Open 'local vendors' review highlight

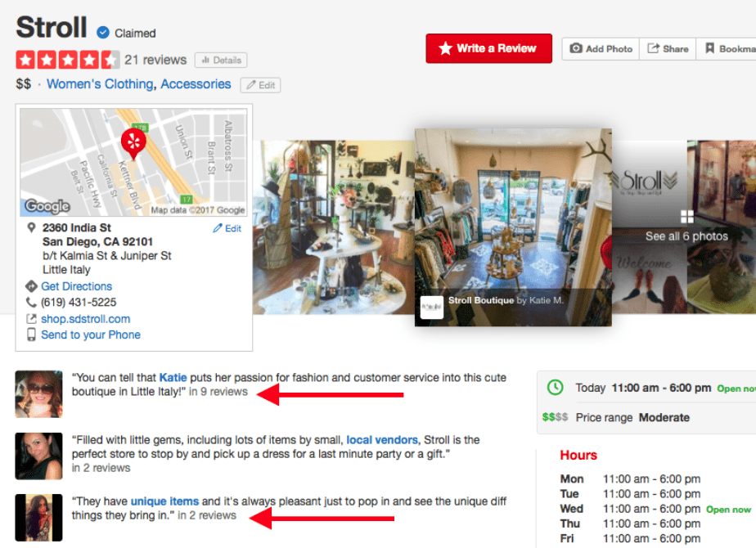382,440
